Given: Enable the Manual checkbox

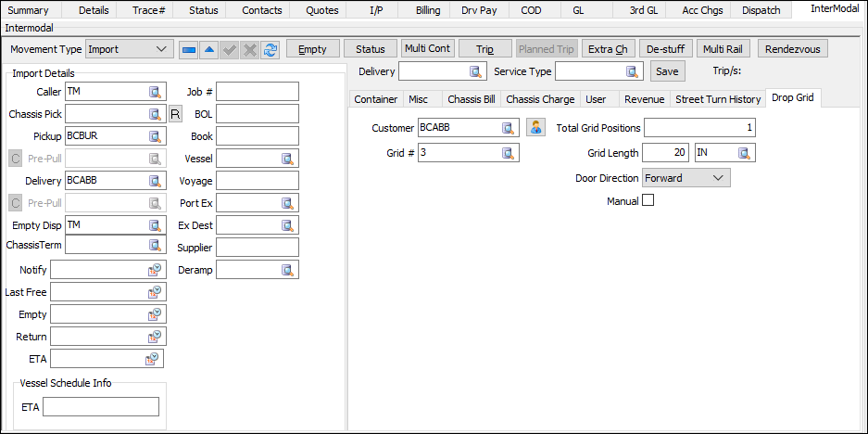Looking at the screenshot, I should click(648, 201).
